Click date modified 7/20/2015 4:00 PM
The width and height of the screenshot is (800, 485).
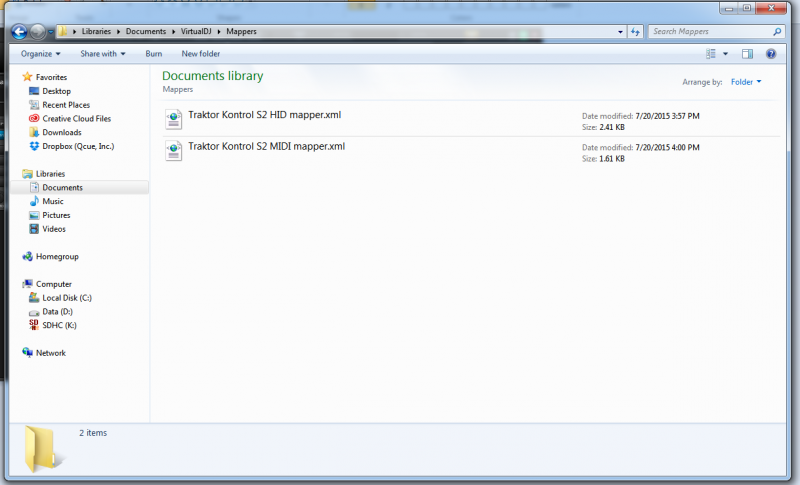coord(667,147)
